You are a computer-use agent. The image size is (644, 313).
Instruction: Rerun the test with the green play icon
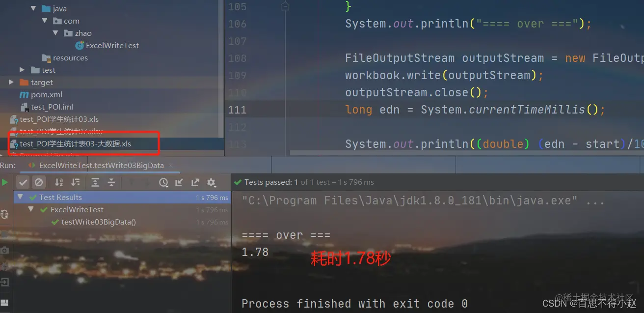coord(5,182)
